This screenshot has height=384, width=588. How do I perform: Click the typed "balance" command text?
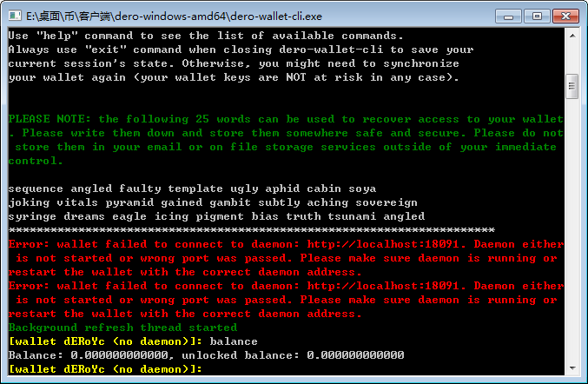(x=234, y=341)
